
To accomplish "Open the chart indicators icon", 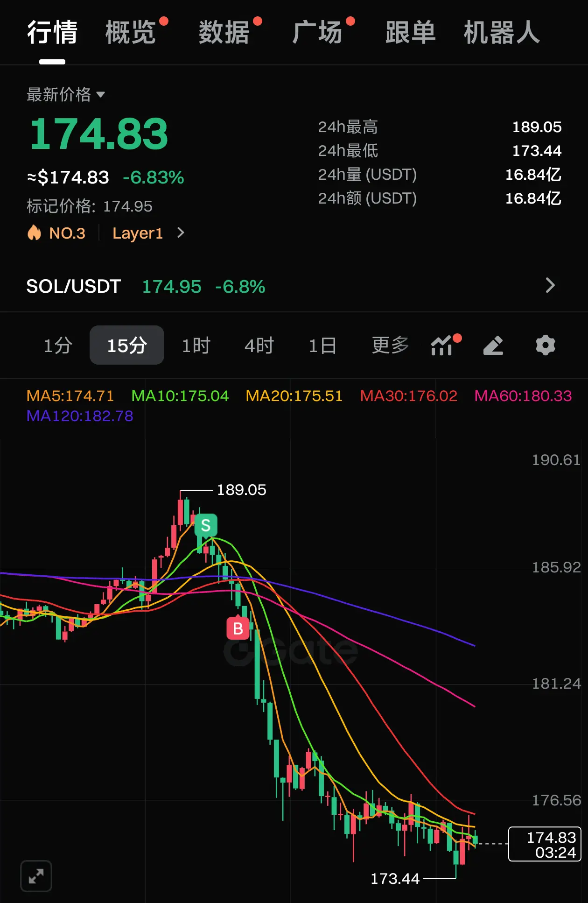I will (x=441, y=346).
